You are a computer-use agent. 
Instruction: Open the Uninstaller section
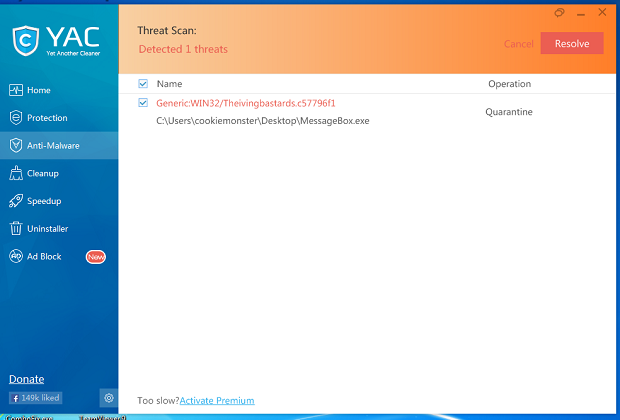(x=59, y=229)
